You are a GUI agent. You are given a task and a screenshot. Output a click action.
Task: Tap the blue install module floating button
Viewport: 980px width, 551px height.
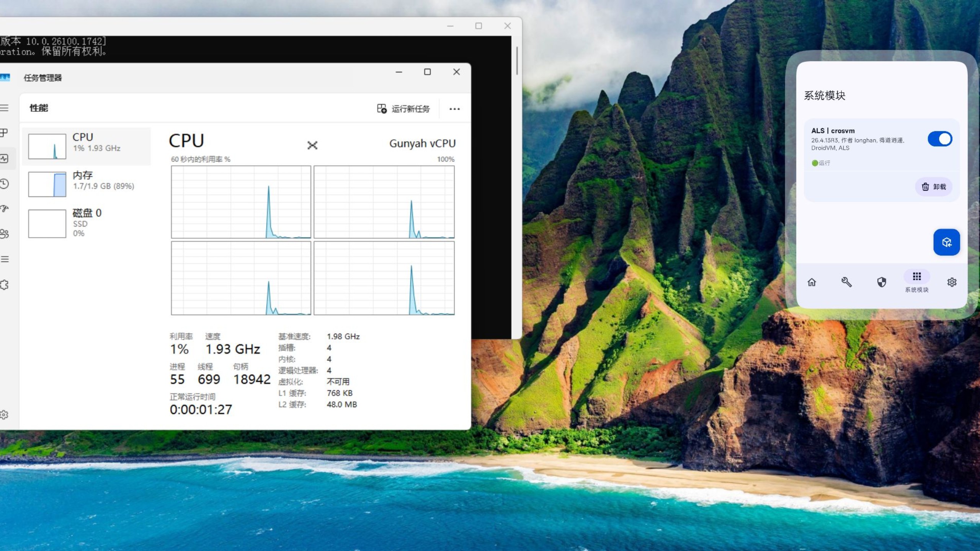pos(947,242)
